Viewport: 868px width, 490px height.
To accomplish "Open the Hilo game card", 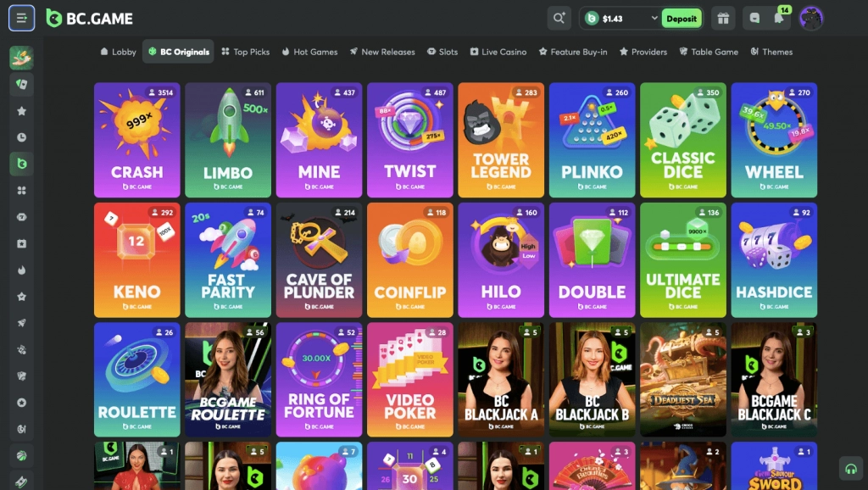I will pyautogui.click(x=501, y=260).
